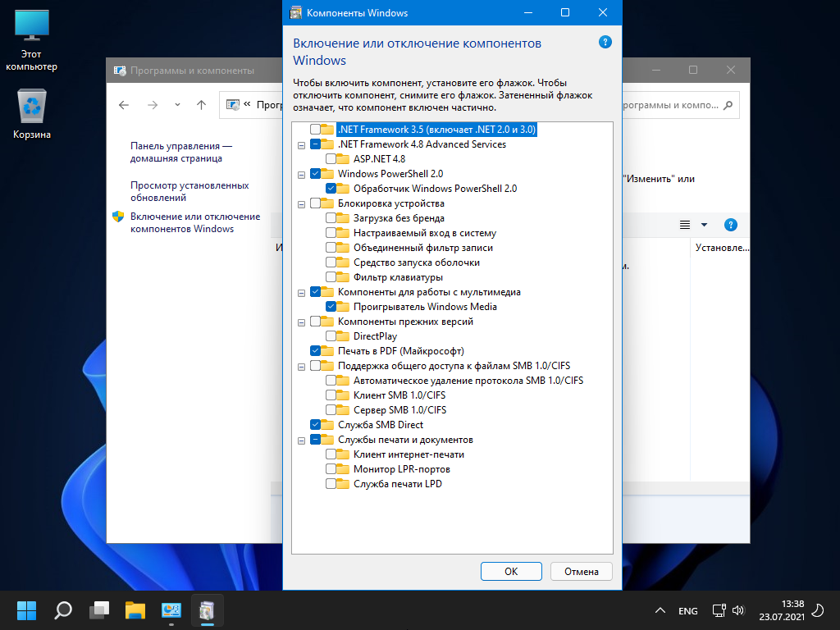Viewport: 840px width, 630px height.
Task: Collapse the .NET Framework 4.8 Advanced Services node
Action: (x=302, y=144)
